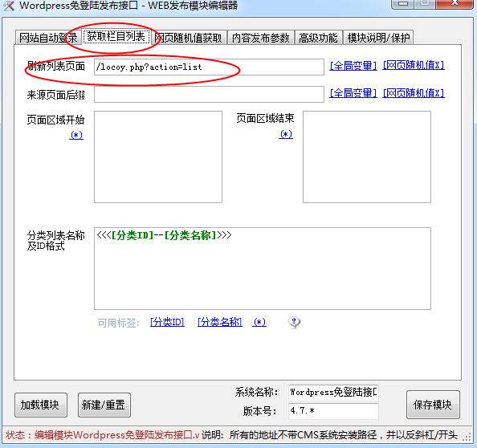Click the 分类列表名称及ID格式 label
477x448 pixels.
pos(55,240)
